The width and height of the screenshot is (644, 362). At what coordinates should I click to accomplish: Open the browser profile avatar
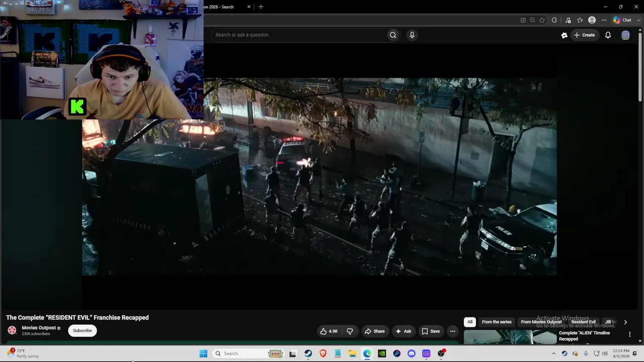click(592, 20)
